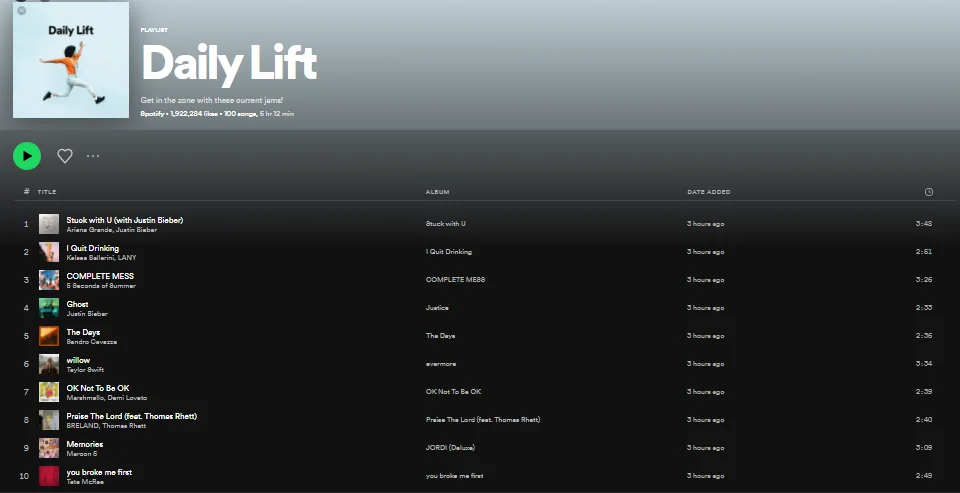
Task: Open artist Tate McRae
Action: pyautogui.click(x=85, y=482)
